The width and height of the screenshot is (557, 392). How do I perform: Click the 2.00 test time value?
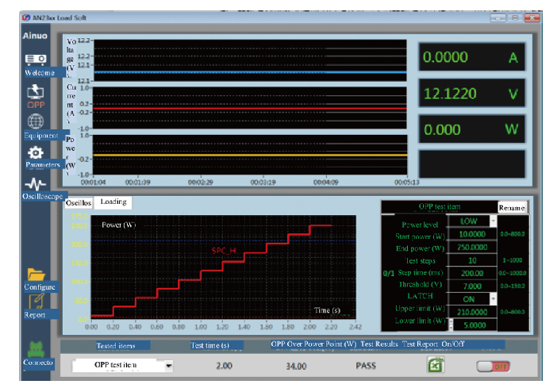click(225, 366)
